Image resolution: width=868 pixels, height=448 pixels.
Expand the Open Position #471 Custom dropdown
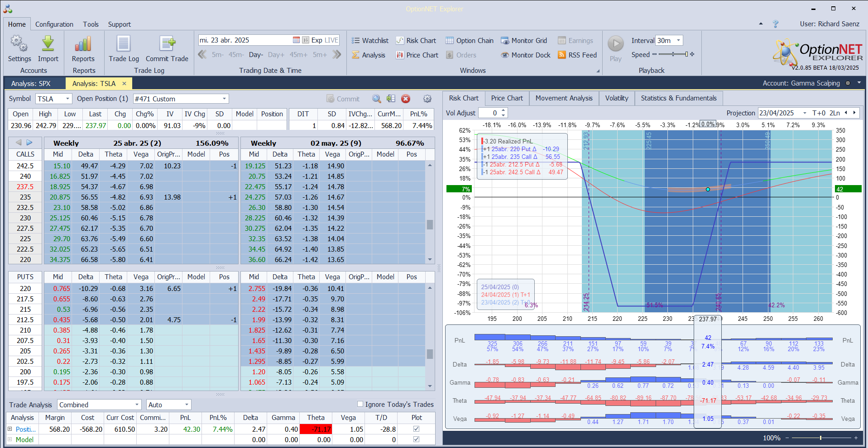coord(224,99)
